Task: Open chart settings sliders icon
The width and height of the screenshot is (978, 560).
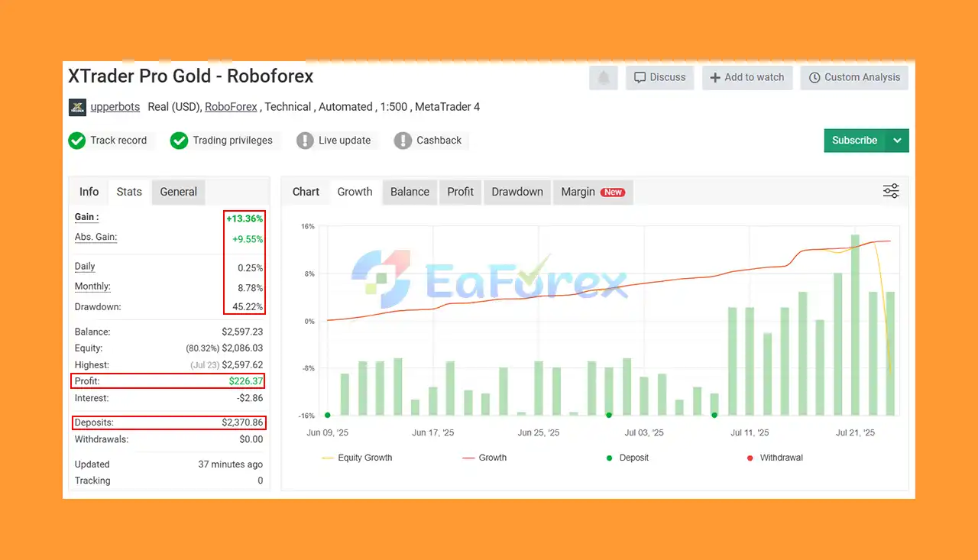Action: click(891, 191)
